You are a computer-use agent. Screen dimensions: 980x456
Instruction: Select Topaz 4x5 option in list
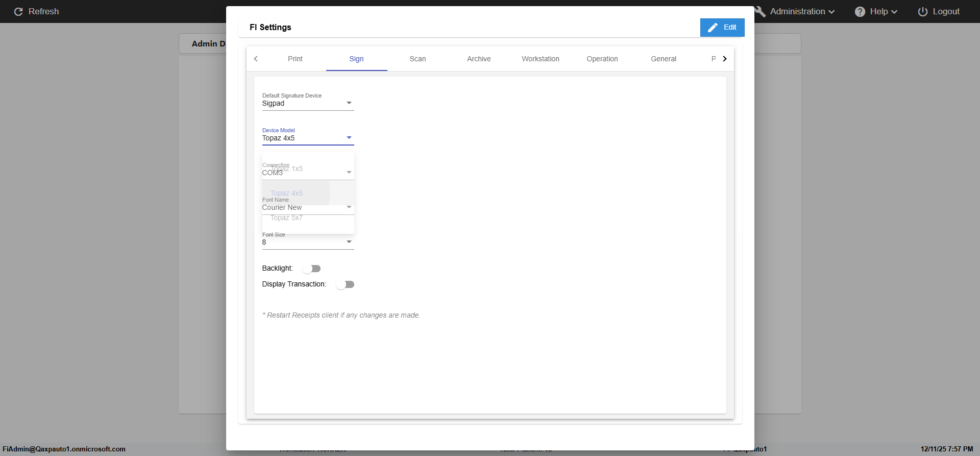tap(308, 193)
